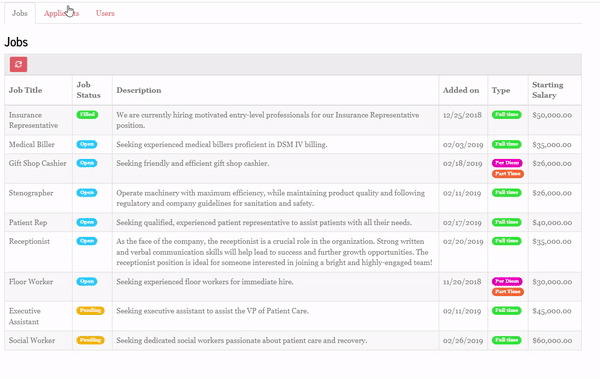This screenshot has width=600, height=379.
Task: Select the Stenographer job title
Action: point(31,193)
